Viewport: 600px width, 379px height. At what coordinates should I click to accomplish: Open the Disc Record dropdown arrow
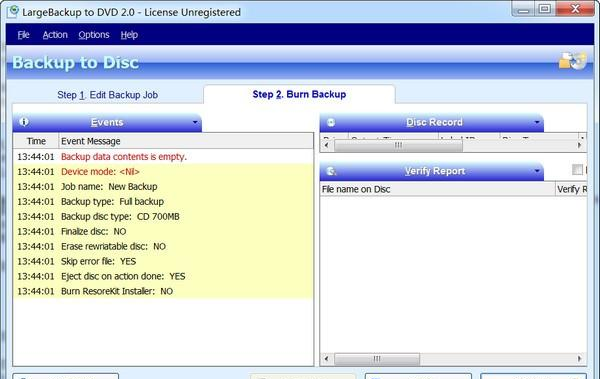pyautogui.click(x=537, y=122)
